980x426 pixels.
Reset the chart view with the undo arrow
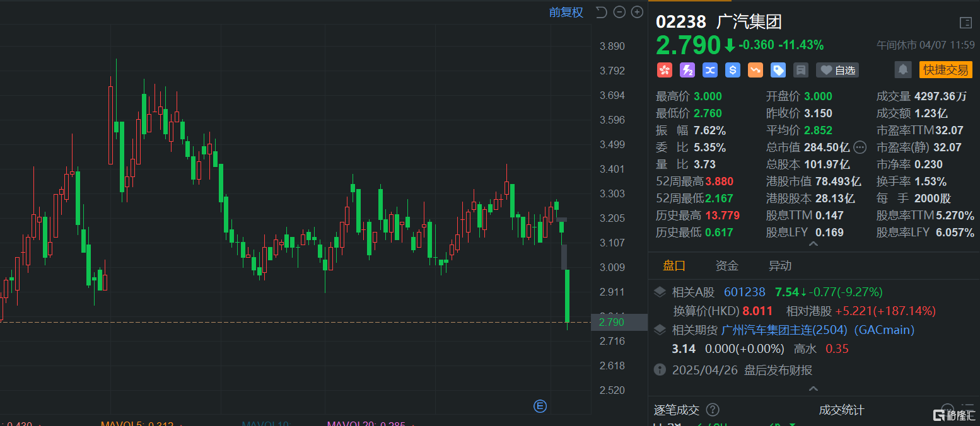click(x=601, y=12)
